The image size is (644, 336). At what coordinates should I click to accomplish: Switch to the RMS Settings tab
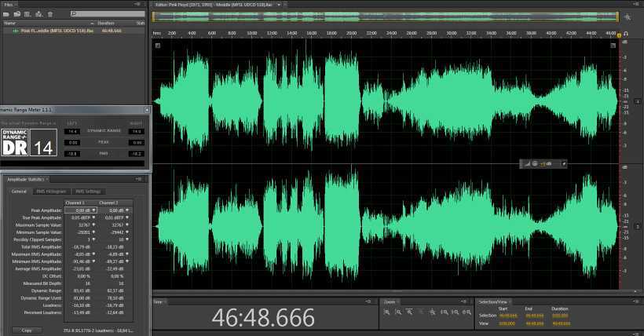88,192
